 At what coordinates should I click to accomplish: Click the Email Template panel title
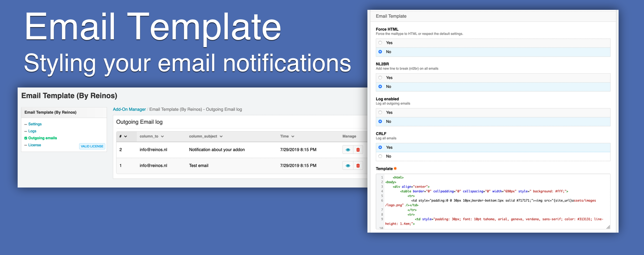click(x=391, y=16)
